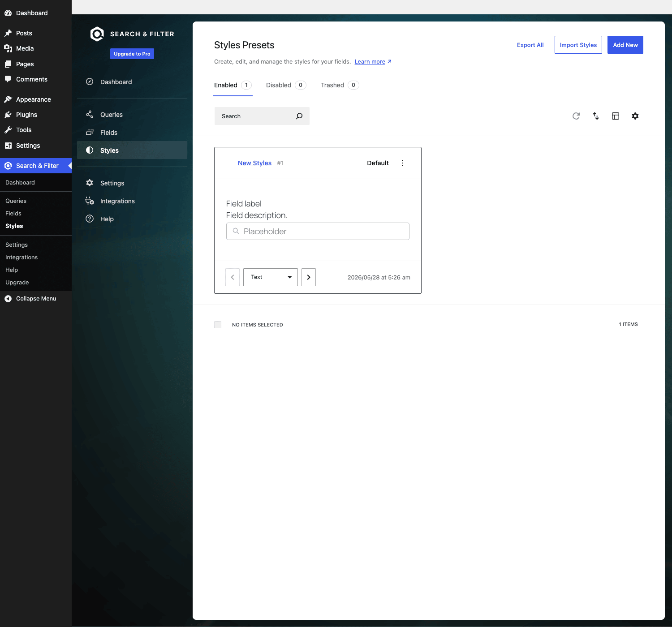The height and width of the screenshot is (627, 672).
Task: Open the sort order arrows icon
Action: (x=596, y=116)
